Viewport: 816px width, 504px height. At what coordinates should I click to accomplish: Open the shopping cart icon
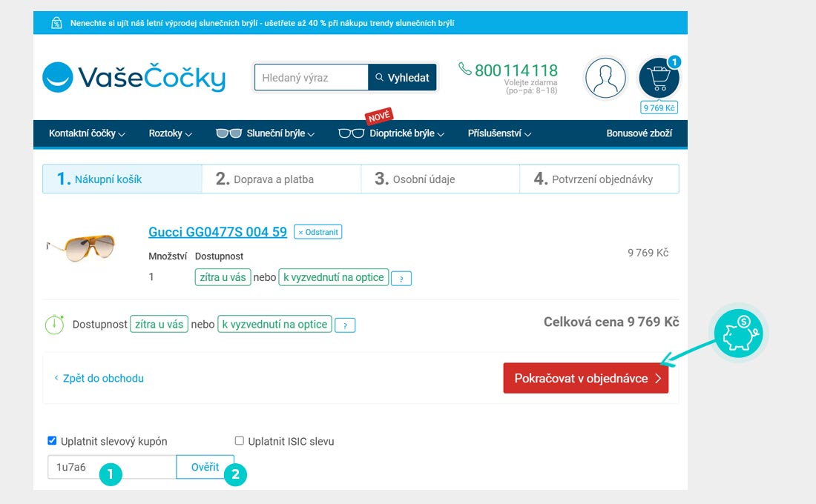(659, 78)
